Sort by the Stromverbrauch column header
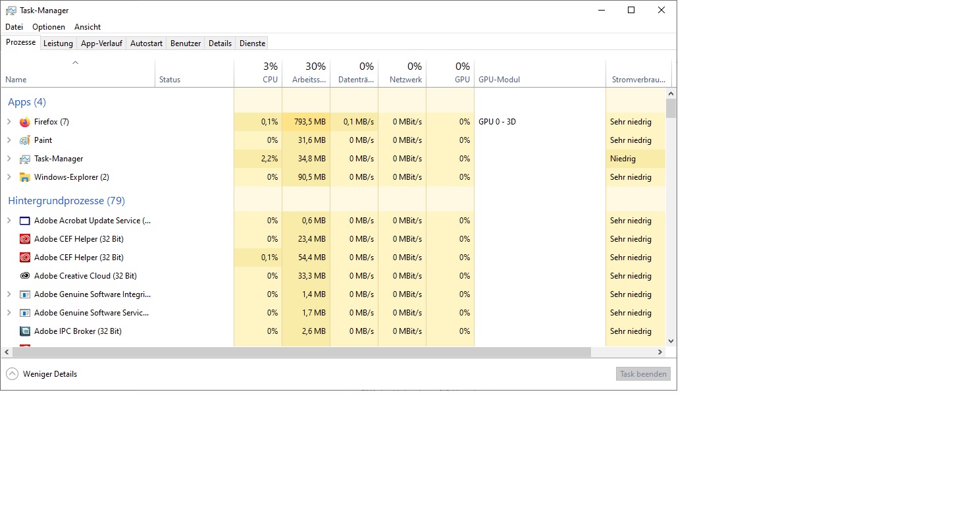The width and height of the screenshot is (980, 519). pyautogui.click(x=638, y=73)
